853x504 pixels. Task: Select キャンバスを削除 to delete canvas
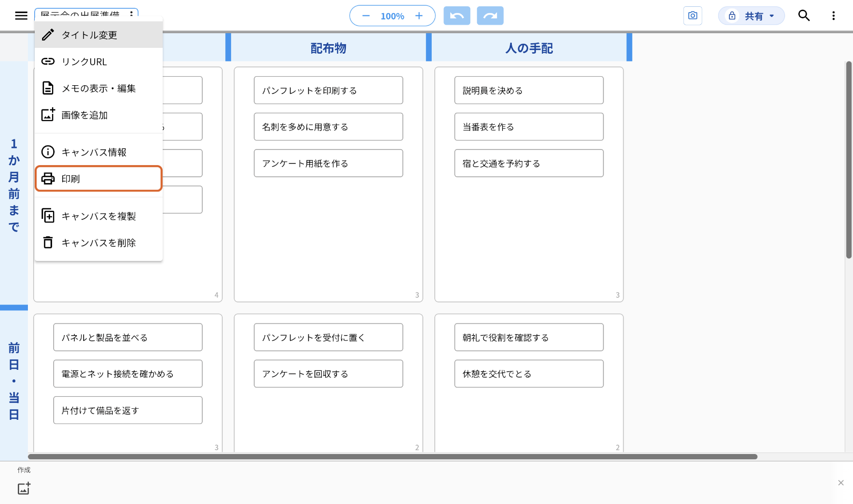(98, 243)
